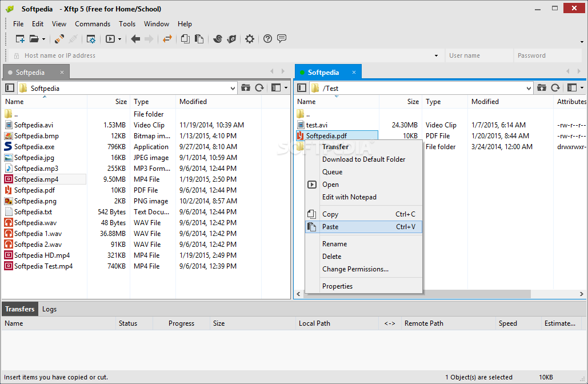
Task: Click the feedback speech bubble icon
Action: 282,38
